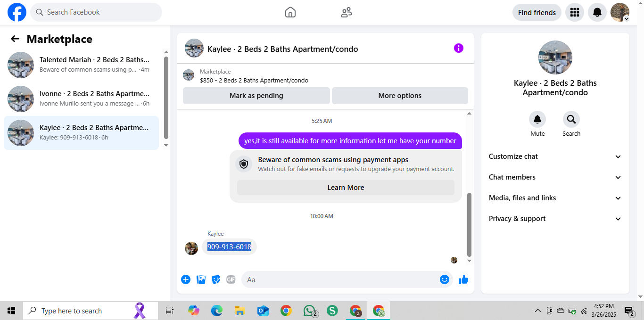This screenshot has height=320, width=644.
Task: Attach a file with photo icon
Action: tap(201, 279)
